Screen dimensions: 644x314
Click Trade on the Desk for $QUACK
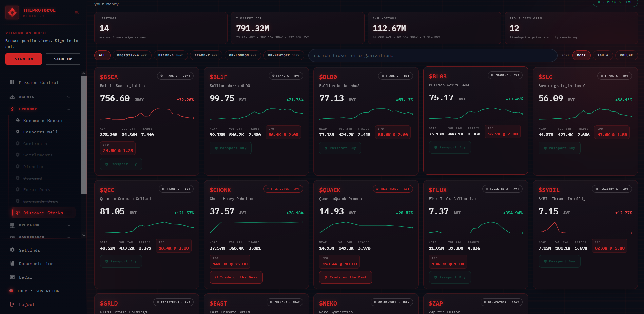click(x=346, y=277)
